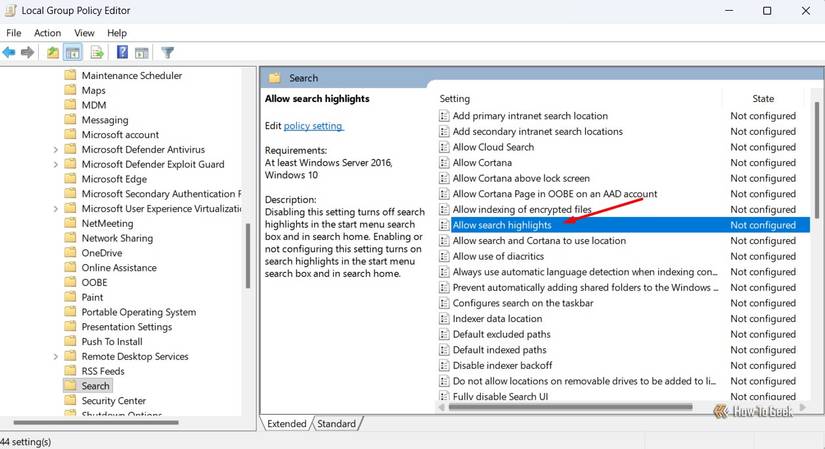
Task: Click the policy icon beside Disable indexer backoff
Action: 444,365
